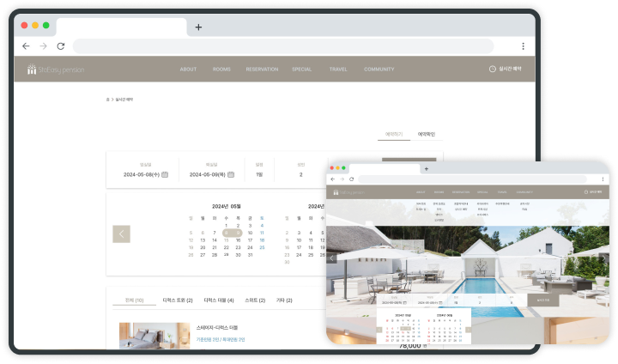618x364 pixels.
Task: Open the three-dot browser menu in large window
Action: pos(523,46)
